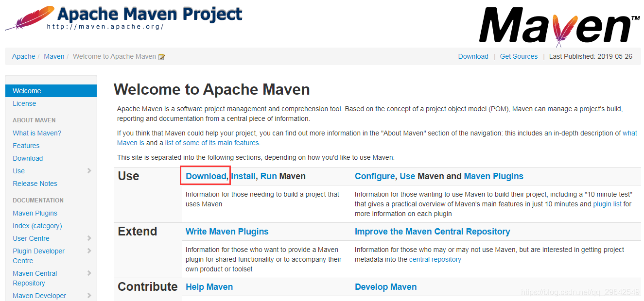The width and height of the screenshot is (644, 301).
Task: Click Develop Maven link
Action: click(x=386, y=287)
